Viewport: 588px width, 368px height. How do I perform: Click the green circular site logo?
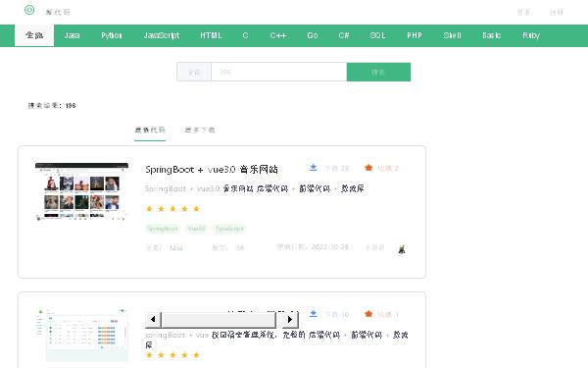[x=29, y=10]
